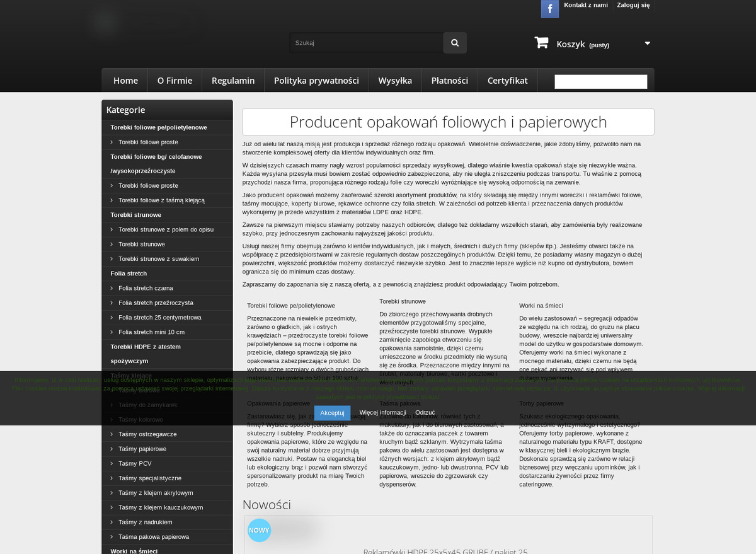Screen dimensions: 756x554
Task: Open Regulamin menu item
Action: (x=233, y=81)
